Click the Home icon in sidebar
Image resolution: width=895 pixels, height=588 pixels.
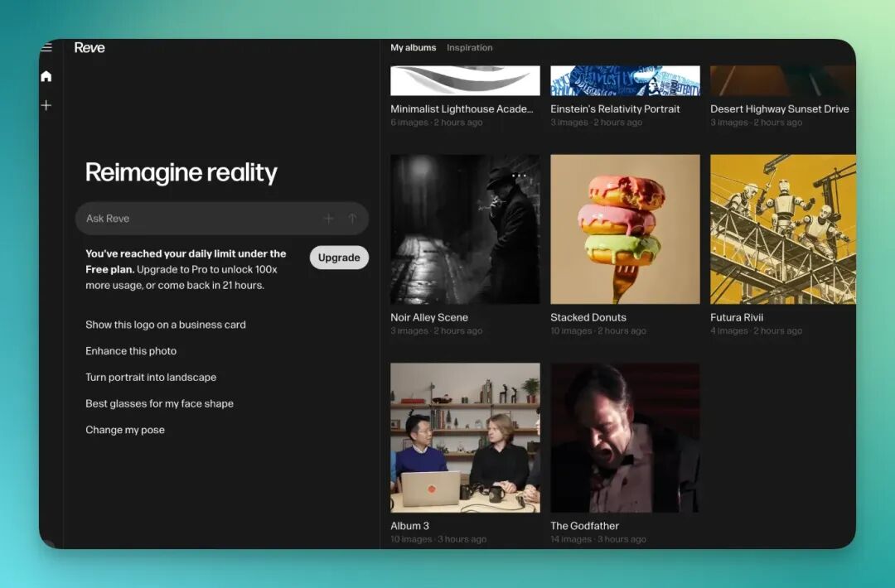[46, 76]
